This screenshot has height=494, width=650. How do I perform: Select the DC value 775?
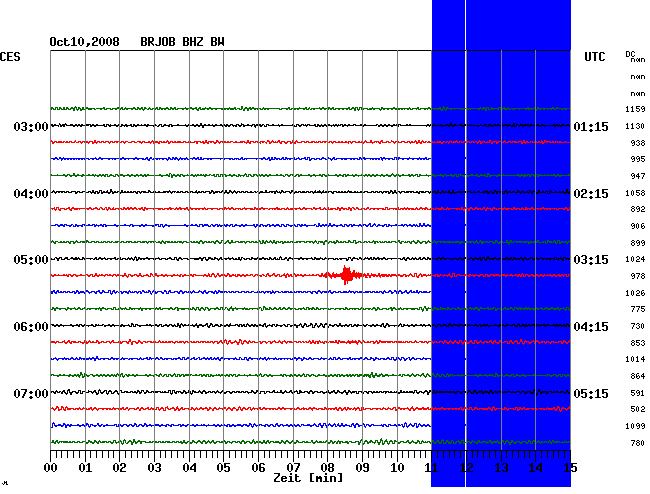(638, 309)
